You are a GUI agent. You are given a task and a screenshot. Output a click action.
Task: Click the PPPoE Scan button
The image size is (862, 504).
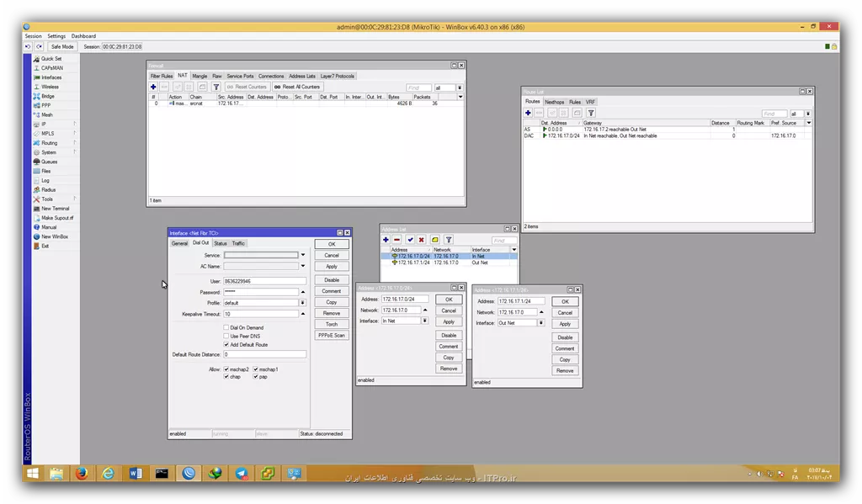332,335
